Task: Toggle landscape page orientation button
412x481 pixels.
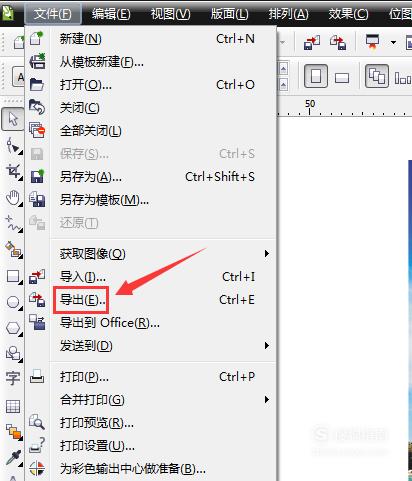Action: 342,78
